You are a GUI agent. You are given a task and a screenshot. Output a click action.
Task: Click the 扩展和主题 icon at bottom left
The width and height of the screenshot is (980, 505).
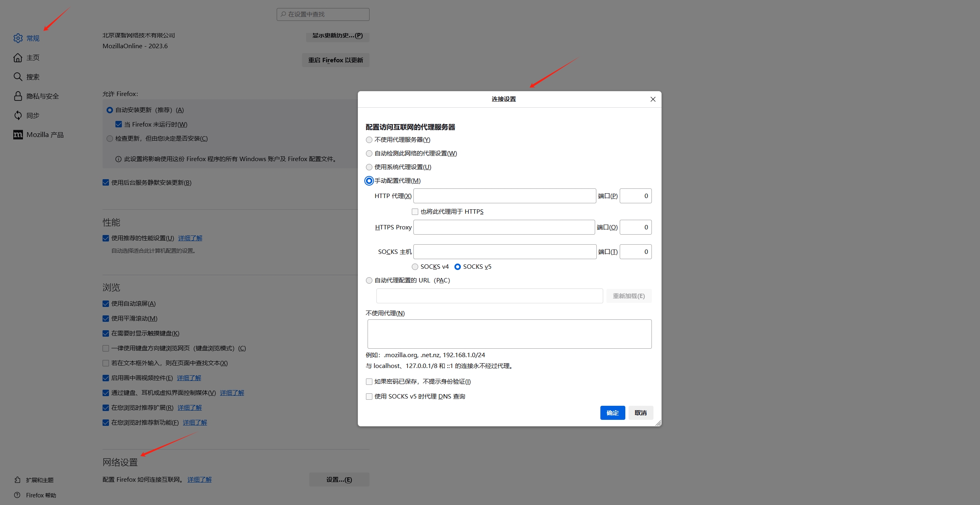17,480
